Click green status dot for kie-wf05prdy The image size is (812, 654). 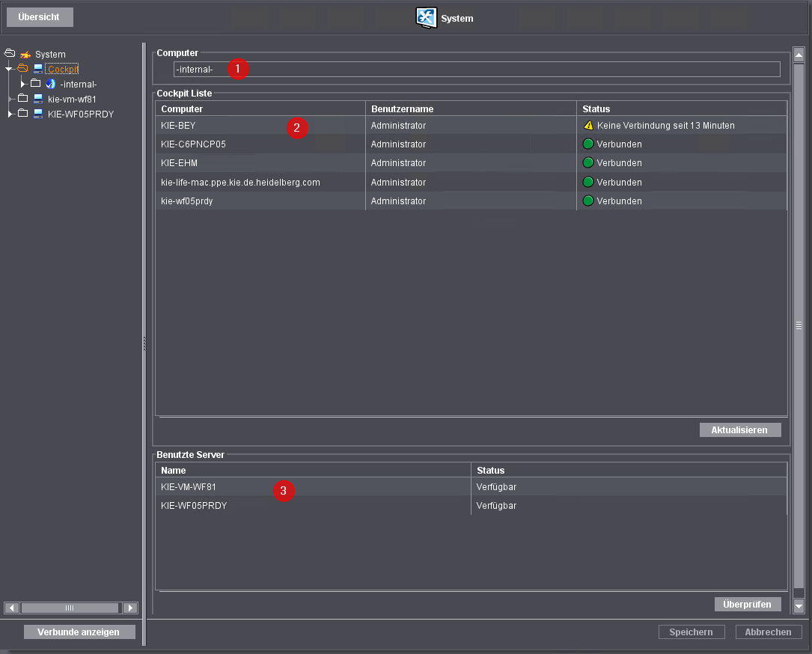coord(587,201)
